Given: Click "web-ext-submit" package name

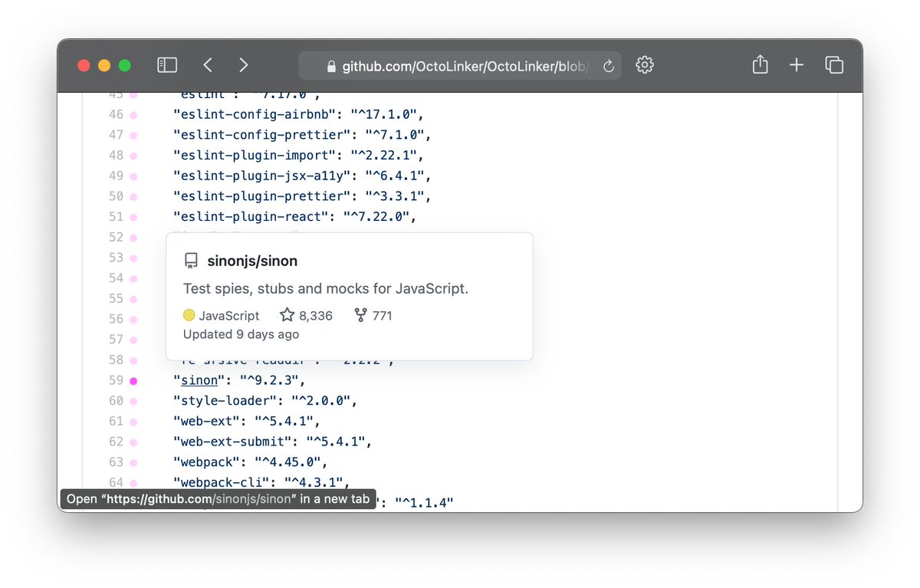Looking at the screenshot, I should point(232,442).
